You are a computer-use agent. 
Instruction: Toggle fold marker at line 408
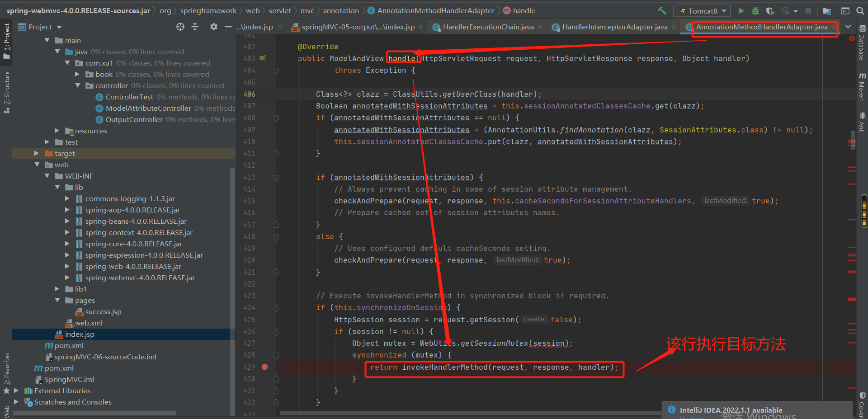pos(276,118)
